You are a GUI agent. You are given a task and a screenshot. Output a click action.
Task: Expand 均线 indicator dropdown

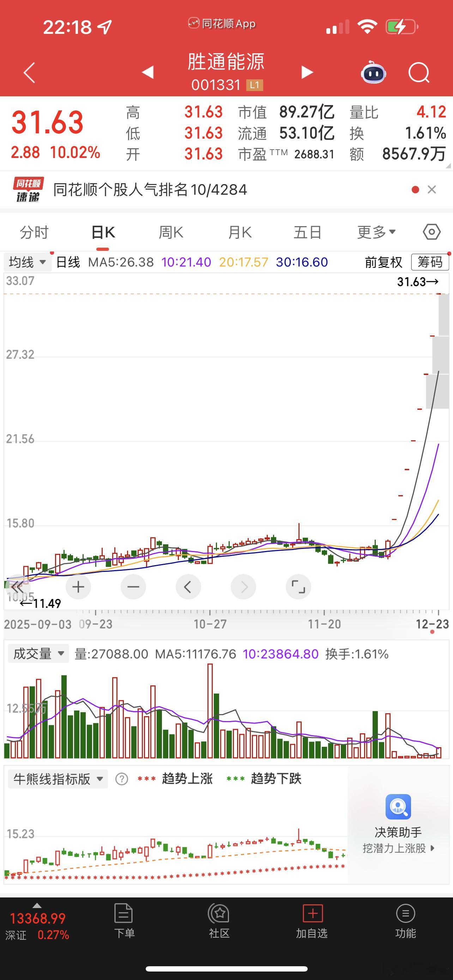point(28,262)
